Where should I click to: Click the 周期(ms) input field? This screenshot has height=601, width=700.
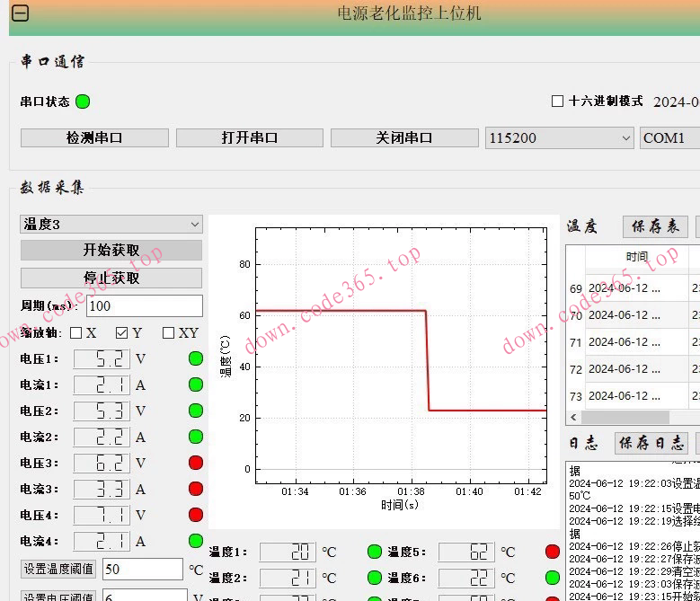click(144, 306)
